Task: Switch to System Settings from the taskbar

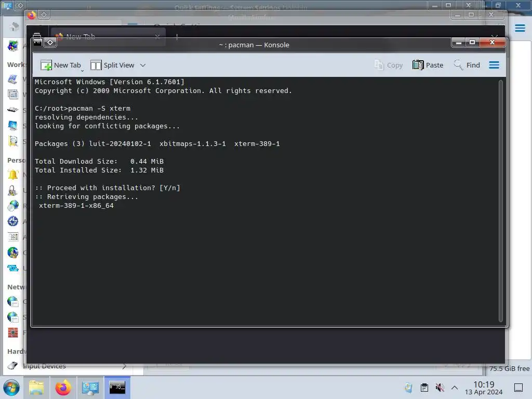Action: click(90, 388)
